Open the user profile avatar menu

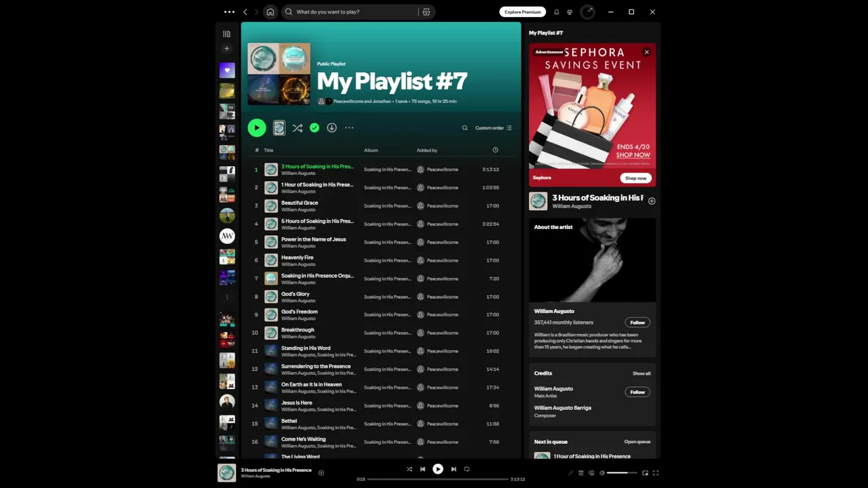[x=587, y=12]
